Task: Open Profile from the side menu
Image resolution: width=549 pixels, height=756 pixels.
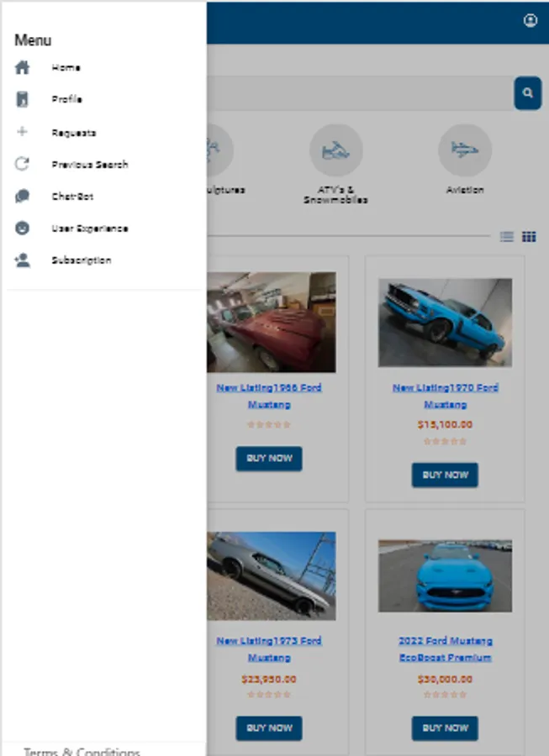Action: click(x=67, y=99)
